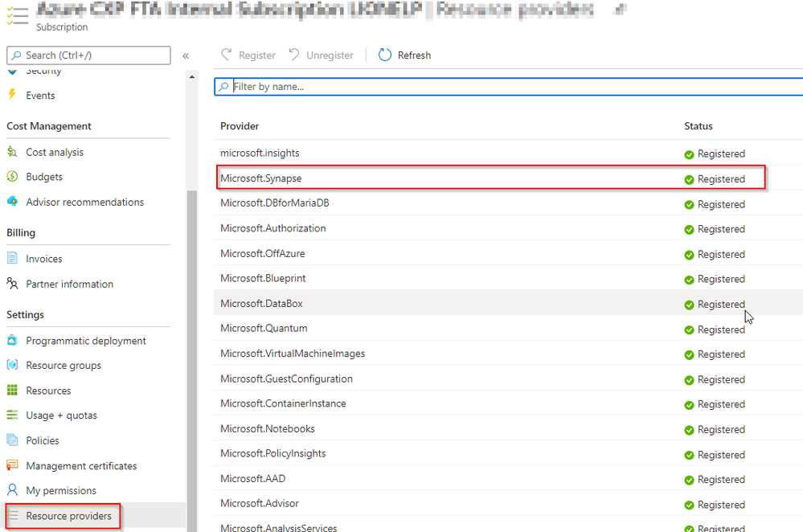Select the Microsoft.GuestConfiguration provider row

coord(508,379)
